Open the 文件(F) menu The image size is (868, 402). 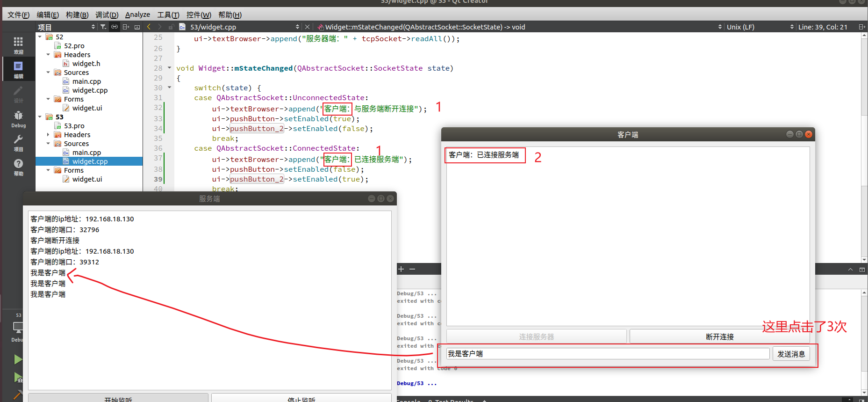(x=18, y=15)
